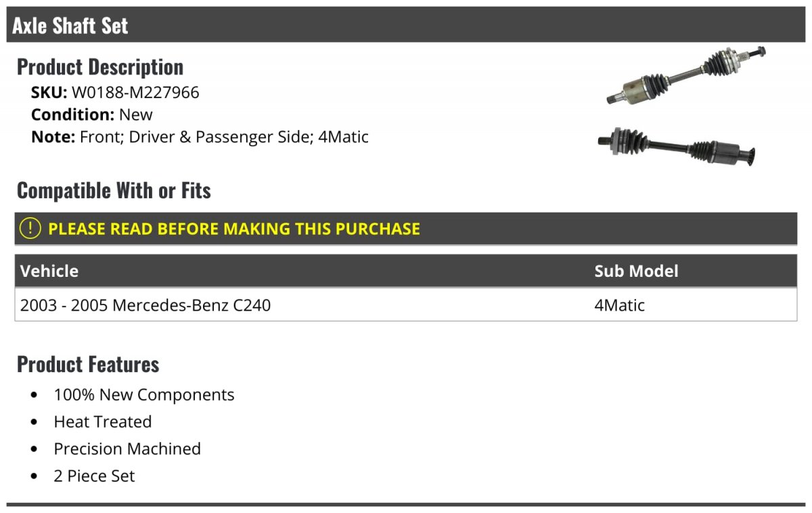The width and height of the screenshot is (812, 513).
Task: Click the bullet point beside Heat Treated
Action: pos(35,422)
